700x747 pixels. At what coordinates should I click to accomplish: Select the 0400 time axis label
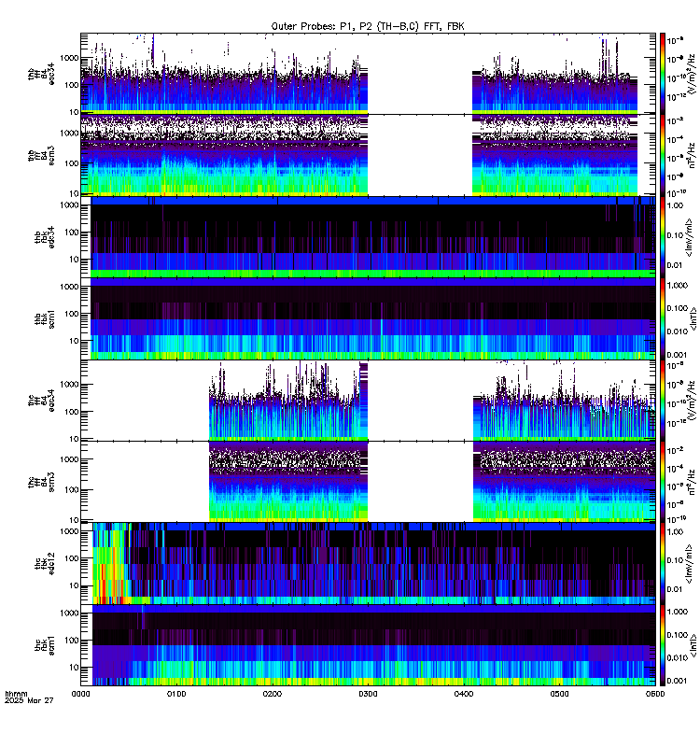point(464,694)
